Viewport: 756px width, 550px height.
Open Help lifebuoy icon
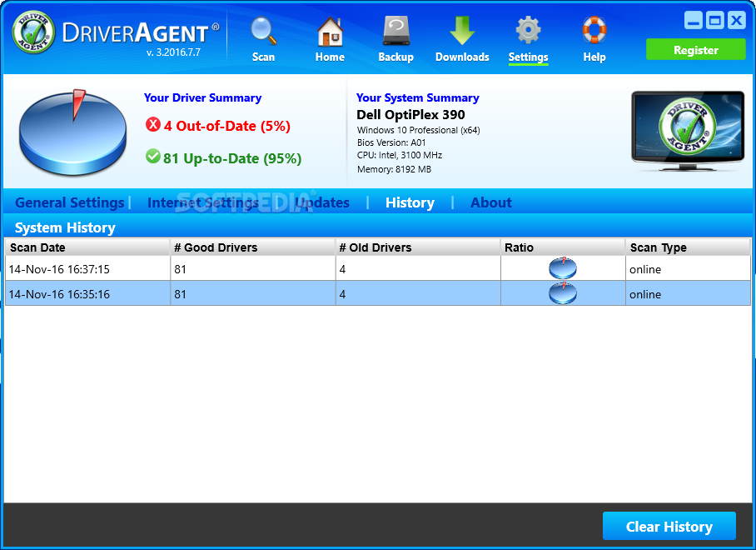[594, 30]
